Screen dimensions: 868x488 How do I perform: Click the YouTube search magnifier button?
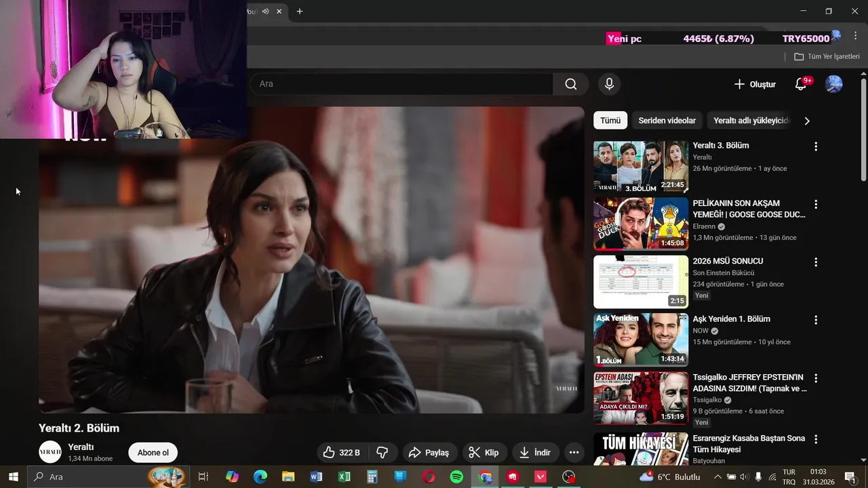pos(571,84)
